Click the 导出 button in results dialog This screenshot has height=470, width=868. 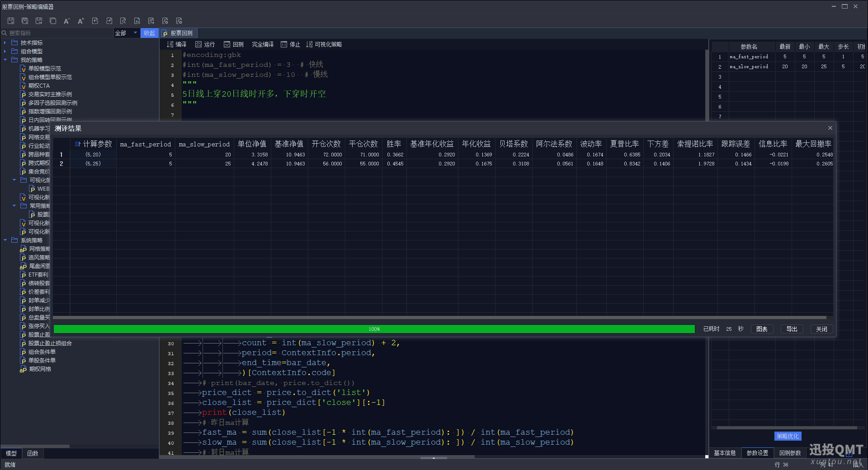click(x=792, y=329)
